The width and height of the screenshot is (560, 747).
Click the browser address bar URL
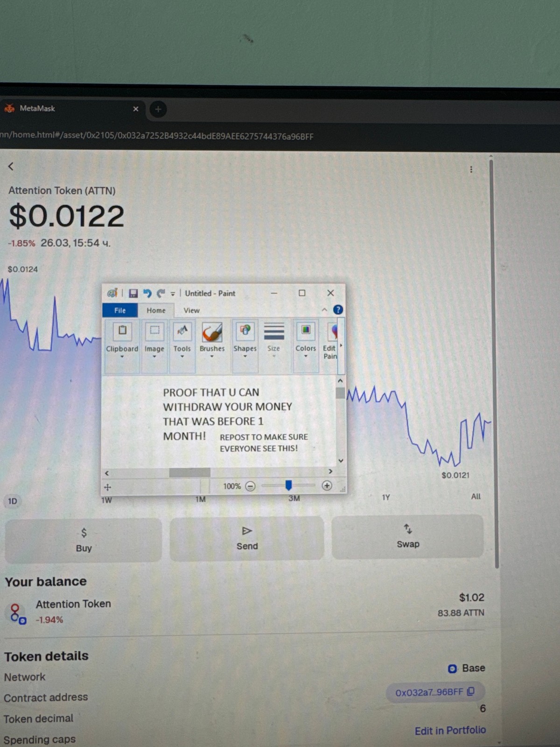pos(157,136)
